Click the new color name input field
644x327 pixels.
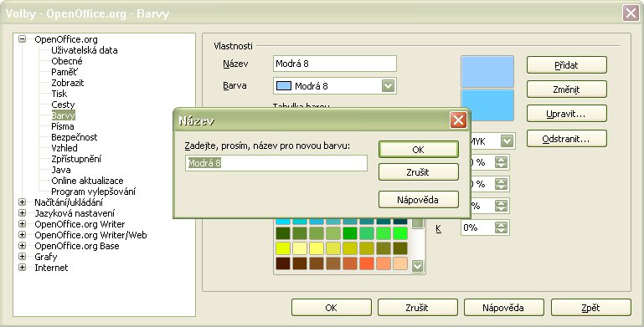[x=276, y=163]
